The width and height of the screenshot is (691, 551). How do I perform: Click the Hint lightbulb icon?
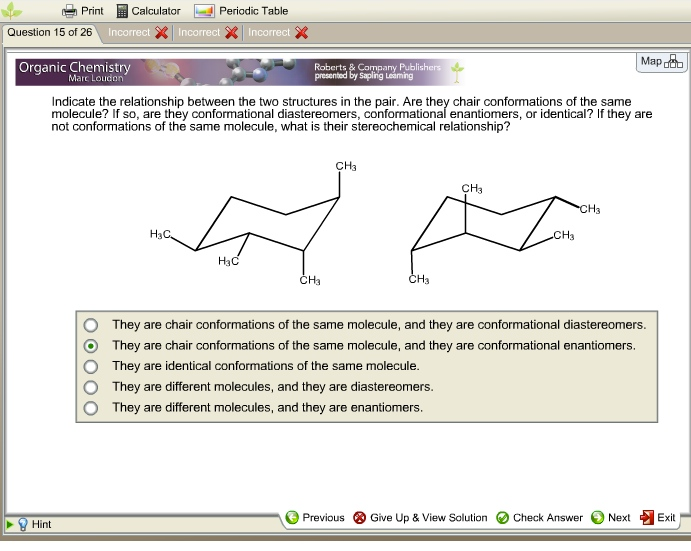23,524
